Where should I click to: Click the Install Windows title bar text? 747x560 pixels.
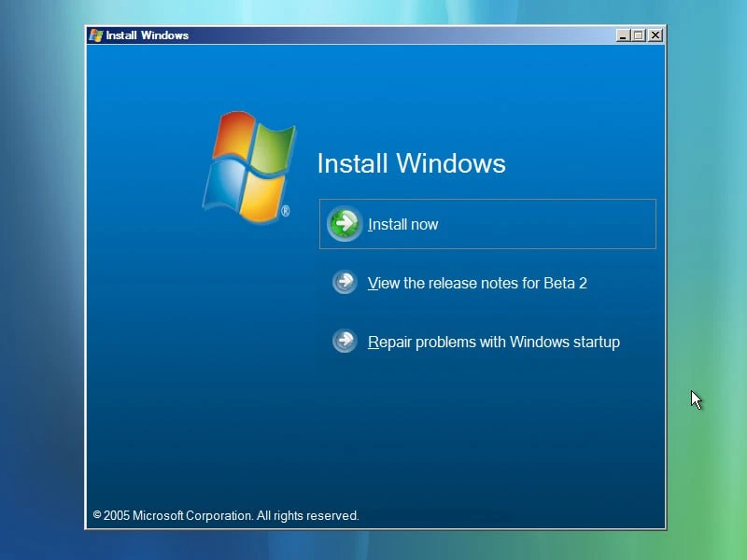point(148,35)
